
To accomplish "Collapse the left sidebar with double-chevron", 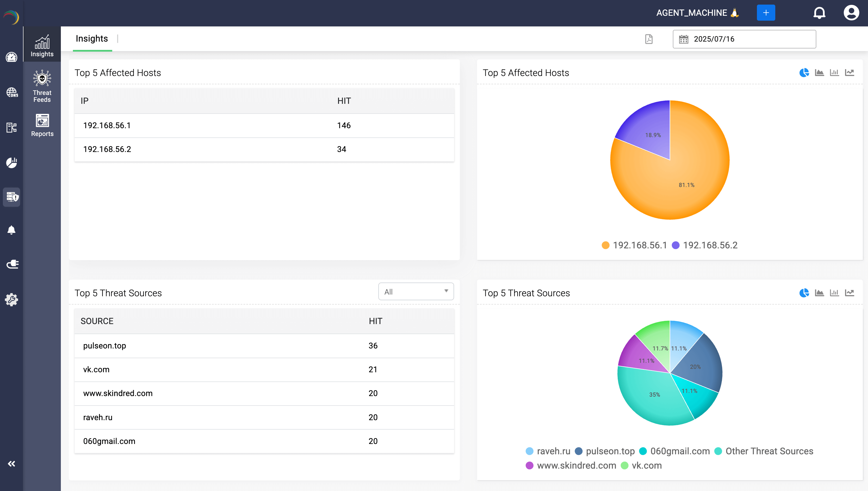I will (12, 463).
